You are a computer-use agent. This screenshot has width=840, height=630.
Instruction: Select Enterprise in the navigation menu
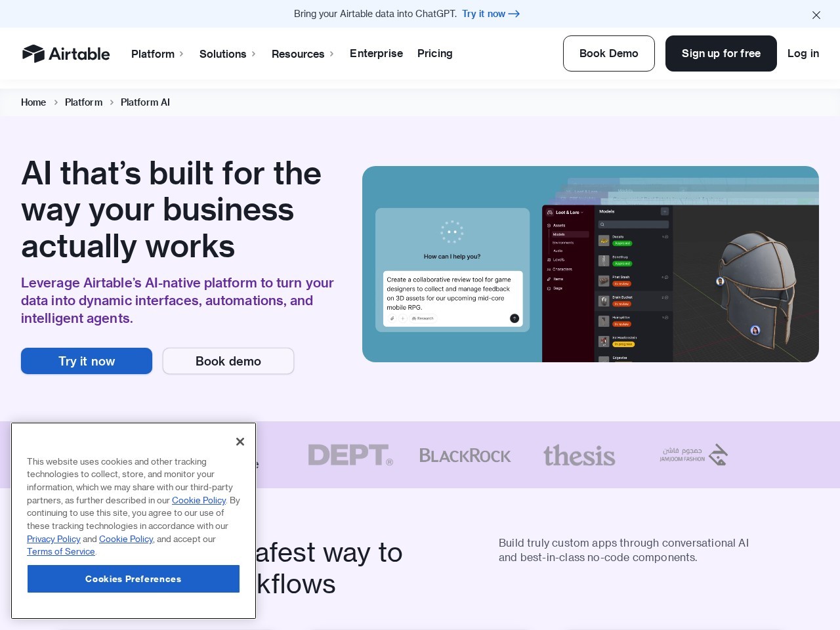coord(376,54)
